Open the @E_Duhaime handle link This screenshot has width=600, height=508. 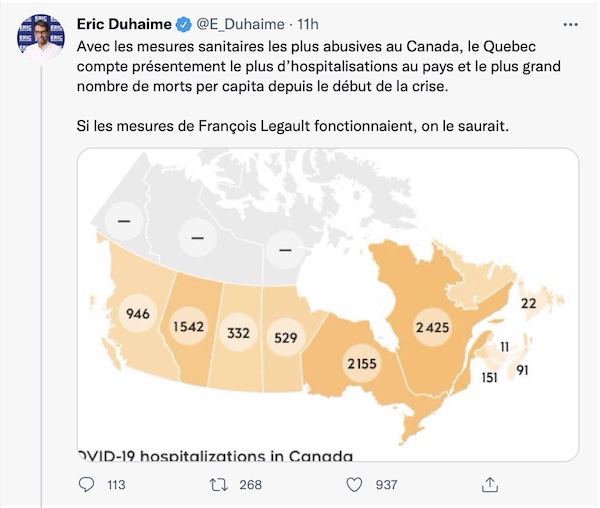[240, 24]
